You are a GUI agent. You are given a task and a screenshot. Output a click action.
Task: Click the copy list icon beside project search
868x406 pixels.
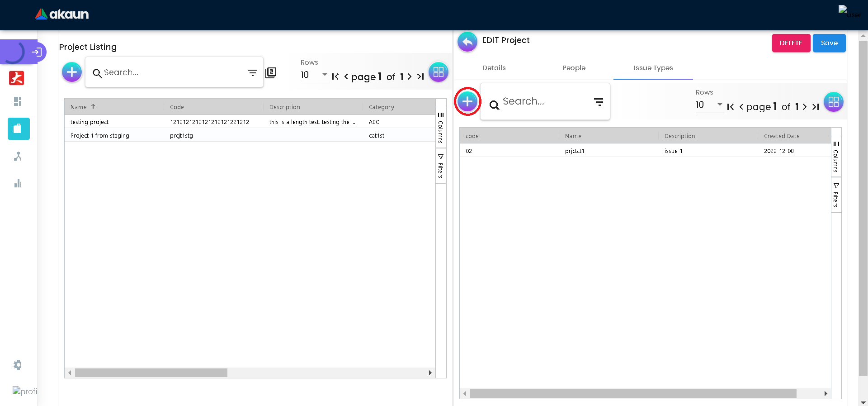coord(271,72)
